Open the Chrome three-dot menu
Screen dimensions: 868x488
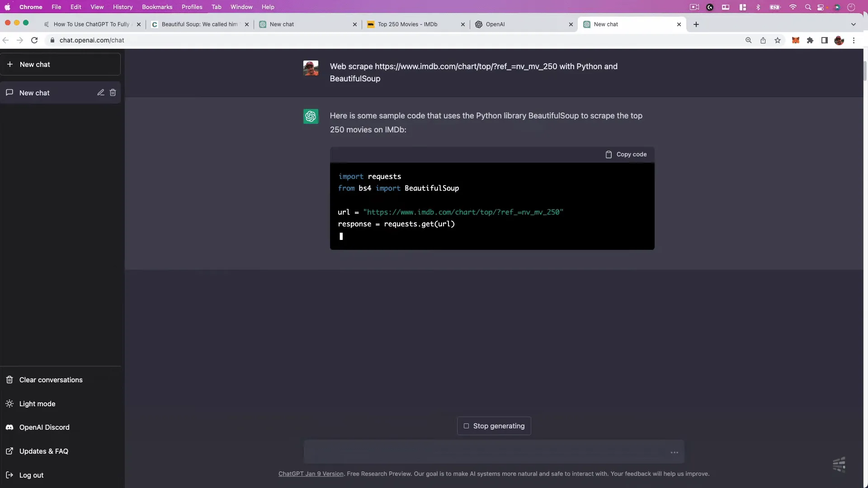[x=854, y=40]
